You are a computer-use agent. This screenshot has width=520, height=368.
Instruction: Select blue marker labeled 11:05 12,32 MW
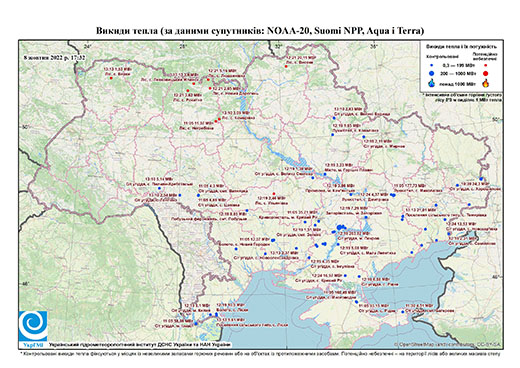[x=273, y=240]
